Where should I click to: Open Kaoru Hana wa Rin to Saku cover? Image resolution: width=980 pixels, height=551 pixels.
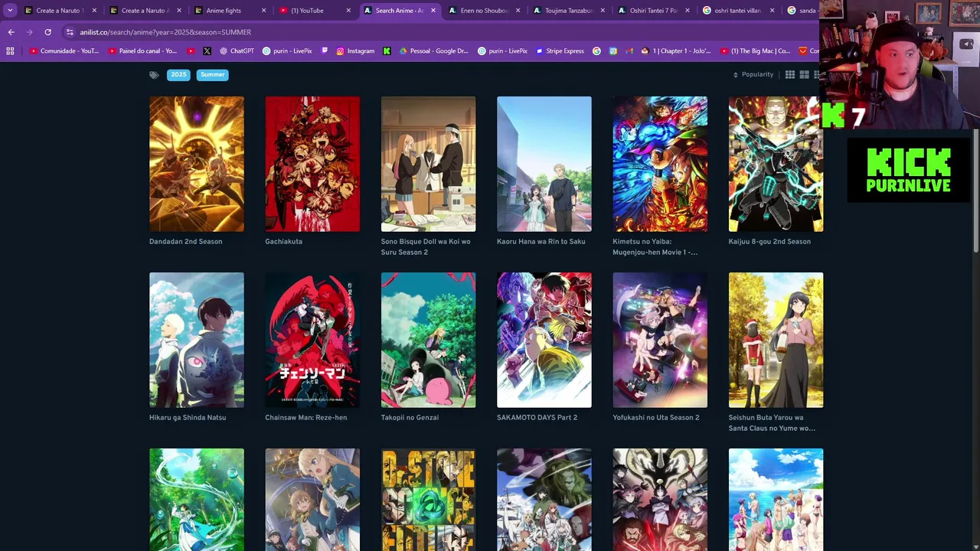(x=544, y=164)
